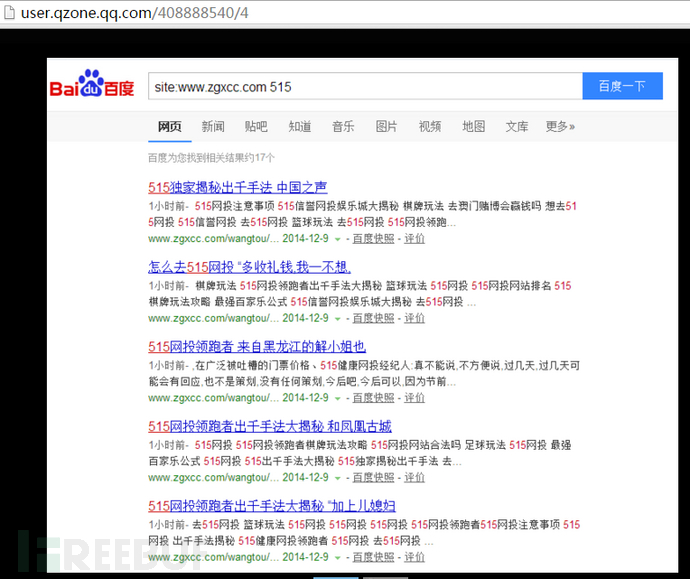Click the green URL of the 和凤凰古城 result
Screen dimensions: 690x579
(x=213, y=477)
